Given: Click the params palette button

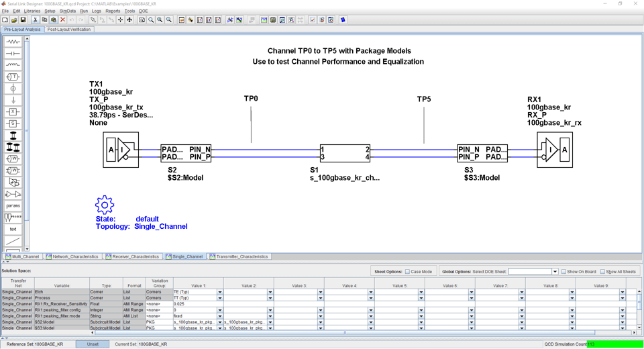Looking at the screenshot, I should click(x=13, y=205).
